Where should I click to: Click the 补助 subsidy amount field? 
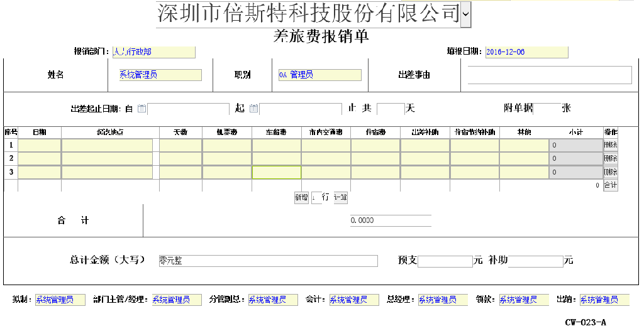pos(536,261)
